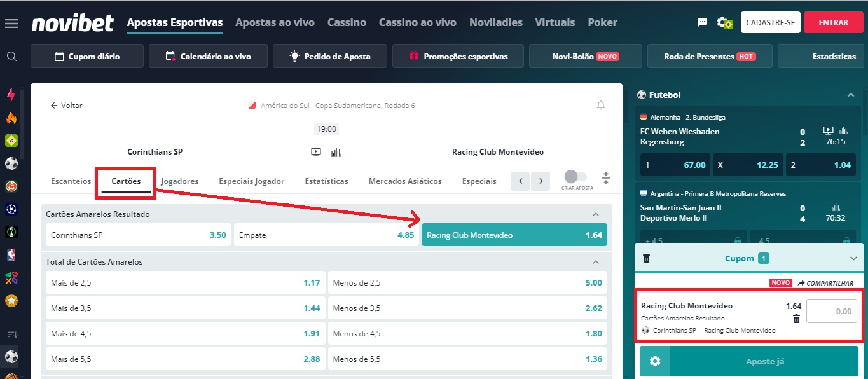Click the COMPARTILHAR share link
868x379 pixels.
[825, 283]
